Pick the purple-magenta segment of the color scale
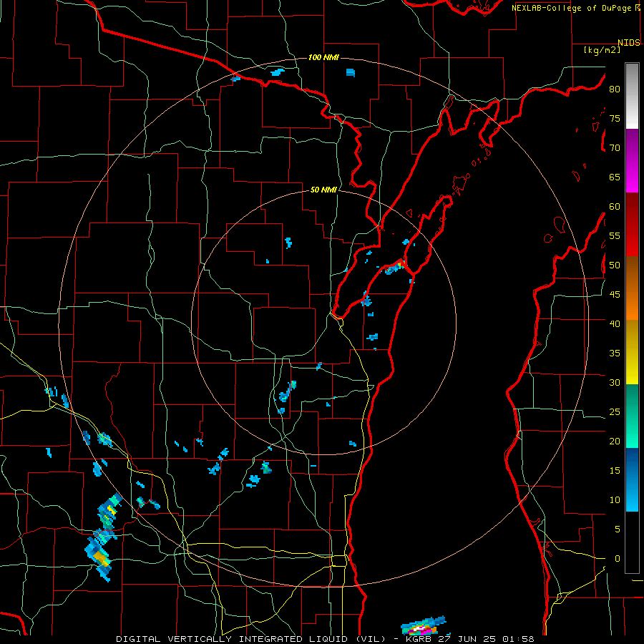The image size is (644, 644). point(632,160)
